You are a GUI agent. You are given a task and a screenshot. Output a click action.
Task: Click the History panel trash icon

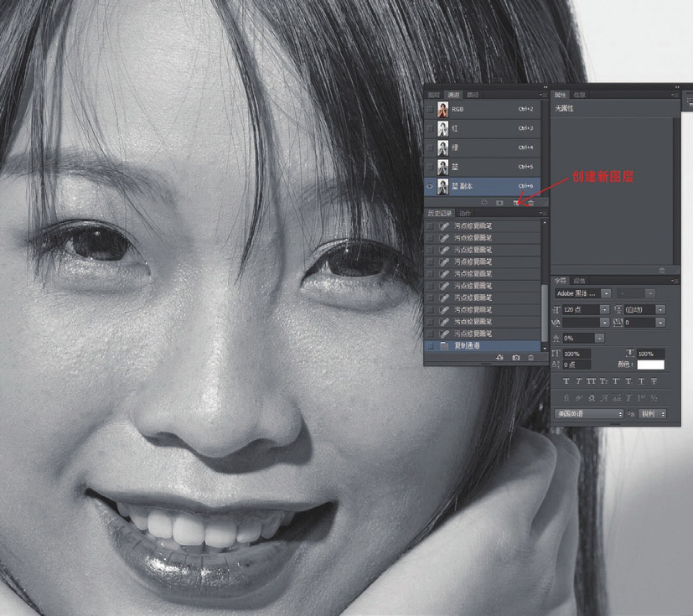(531, 358)
